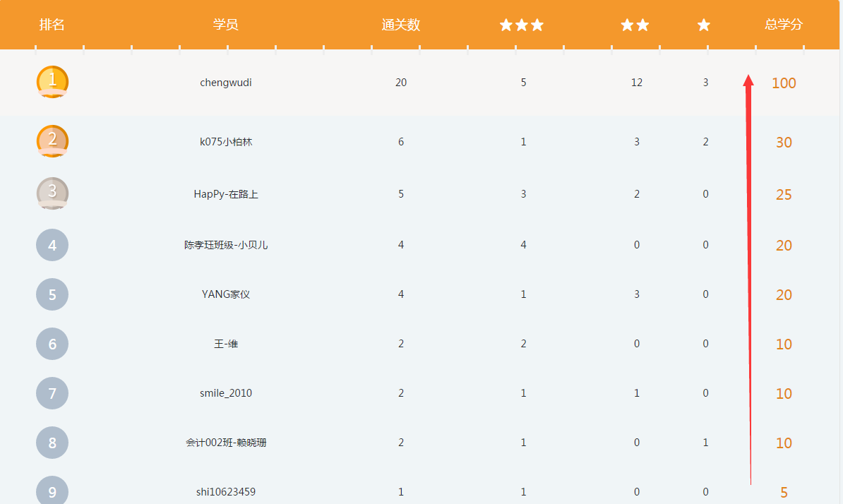Open chengwudi's profile from the leaderboard

(x=226, y=82)
